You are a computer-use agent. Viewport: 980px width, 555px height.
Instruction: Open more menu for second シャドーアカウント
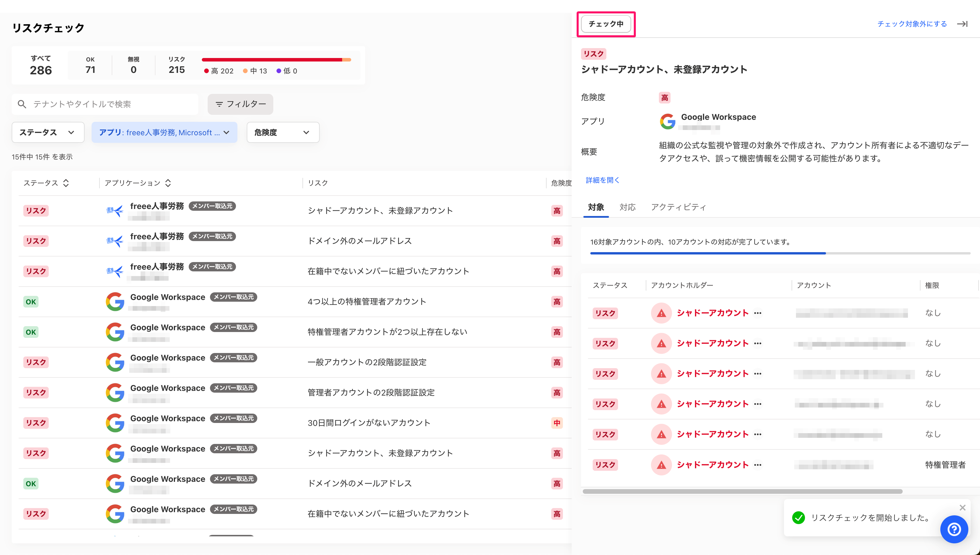tap(758, 343)
